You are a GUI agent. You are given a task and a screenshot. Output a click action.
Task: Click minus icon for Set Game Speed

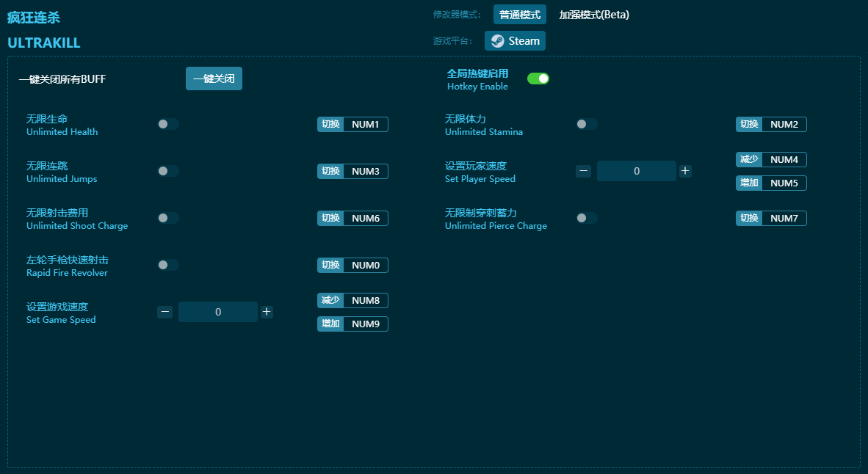pos(164,312)
